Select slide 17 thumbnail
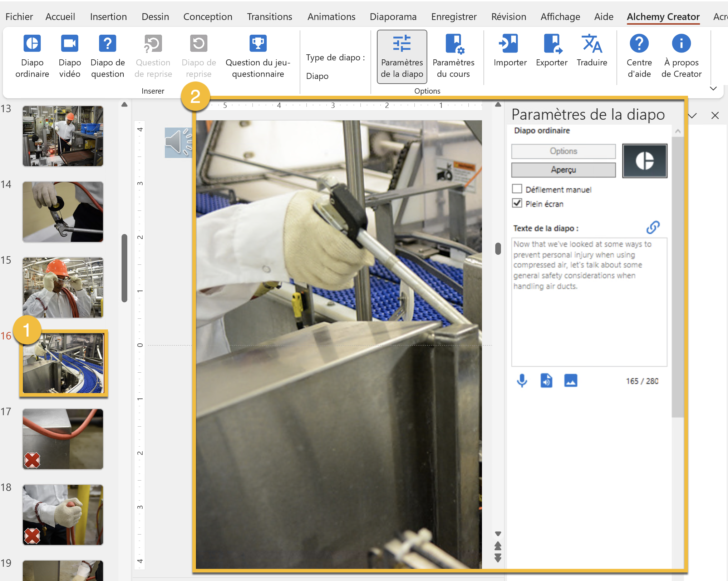 (x=63, y=439)
